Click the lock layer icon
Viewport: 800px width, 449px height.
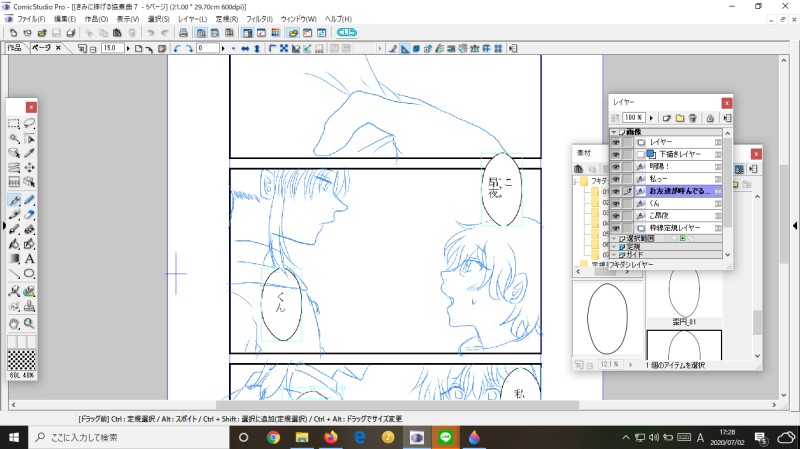click(x=710, y=118)
